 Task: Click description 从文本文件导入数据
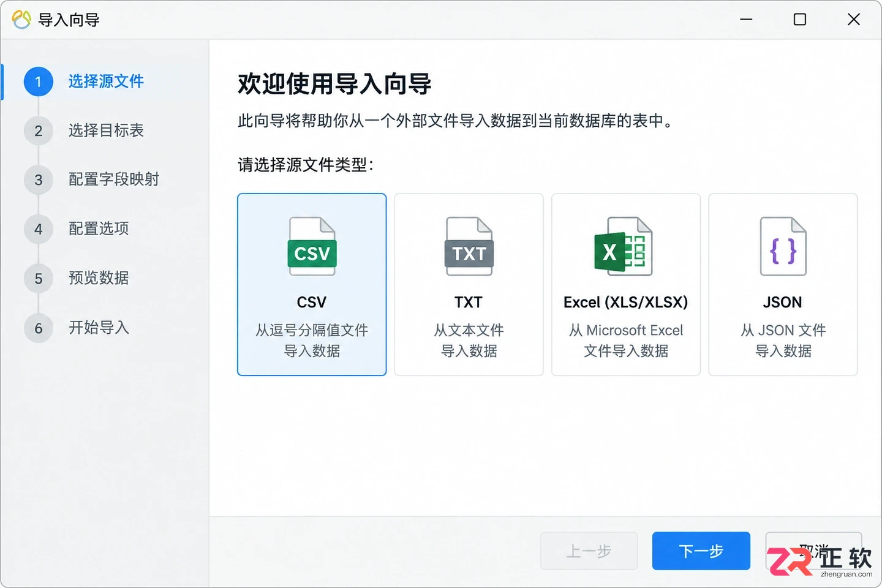coord(469,341)
